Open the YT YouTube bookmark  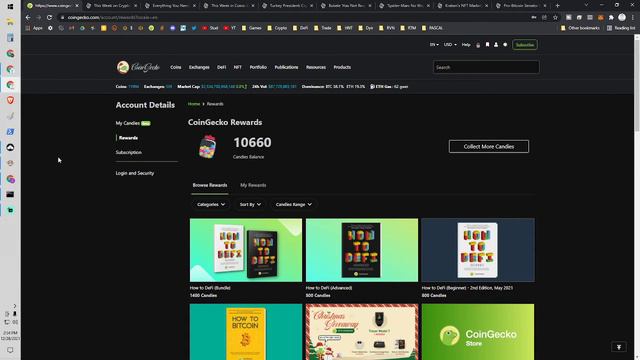[230, 28]
